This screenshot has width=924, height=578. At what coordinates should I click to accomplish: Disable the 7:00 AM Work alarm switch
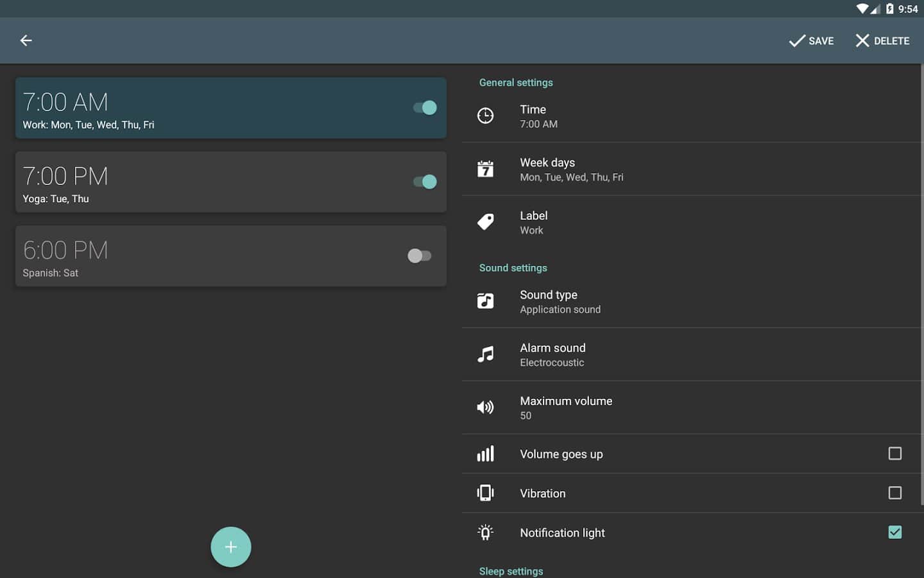point(425,108)
